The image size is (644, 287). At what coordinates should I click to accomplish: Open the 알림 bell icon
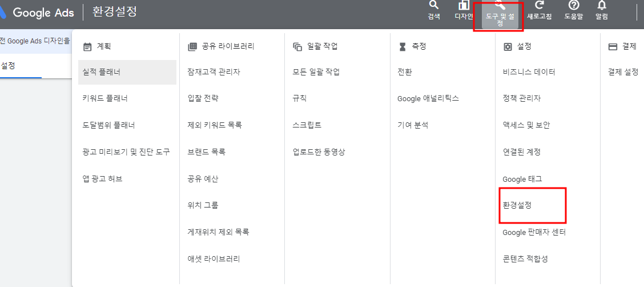(x=602, y=5)
